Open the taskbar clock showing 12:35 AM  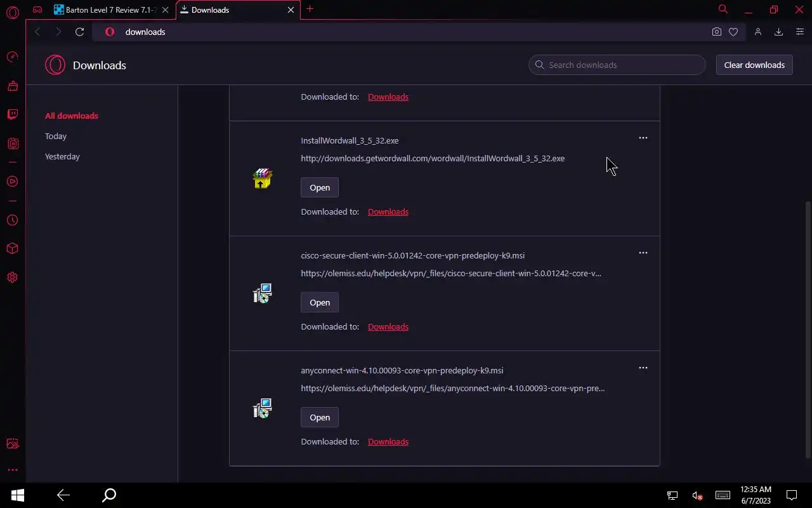pyautogui.click(x=756, y=495)
